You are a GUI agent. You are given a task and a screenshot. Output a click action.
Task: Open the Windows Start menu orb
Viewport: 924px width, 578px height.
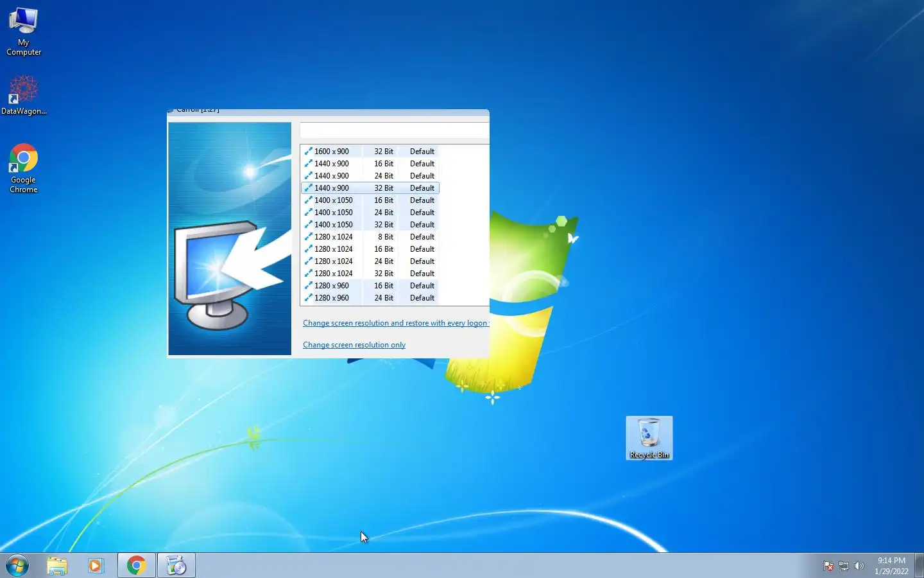(17, 566)
